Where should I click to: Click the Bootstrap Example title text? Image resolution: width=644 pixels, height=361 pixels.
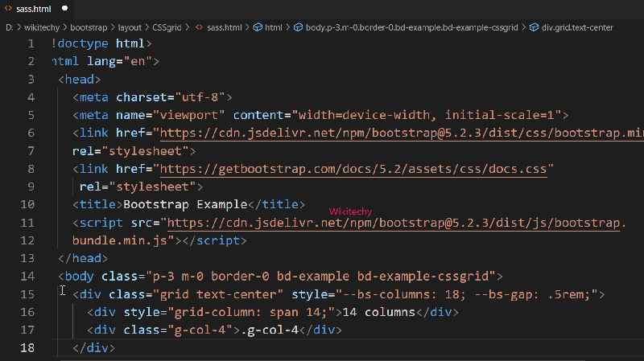[185, 204]
